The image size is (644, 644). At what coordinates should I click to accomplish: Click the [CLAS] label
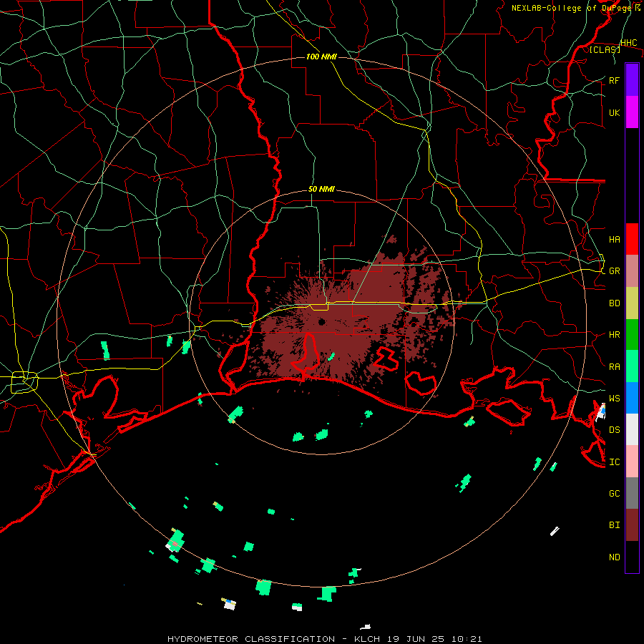click(x=605, y=49)
